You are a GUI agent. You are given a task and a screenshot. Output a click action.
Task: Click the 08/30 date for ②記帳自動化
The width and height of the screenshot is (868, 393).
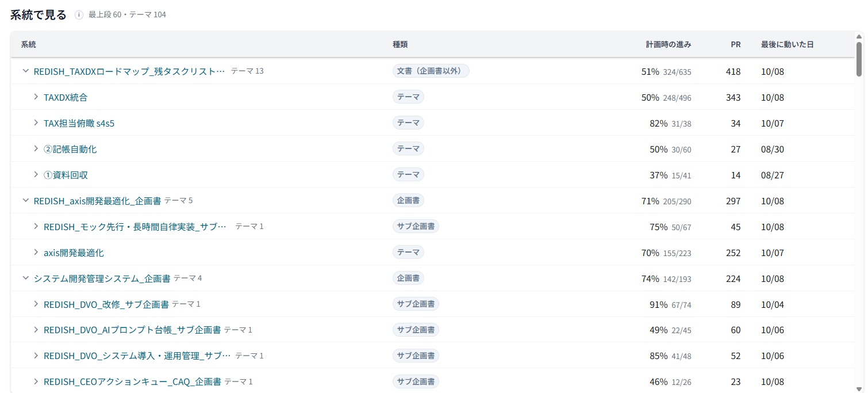[773, 149]
